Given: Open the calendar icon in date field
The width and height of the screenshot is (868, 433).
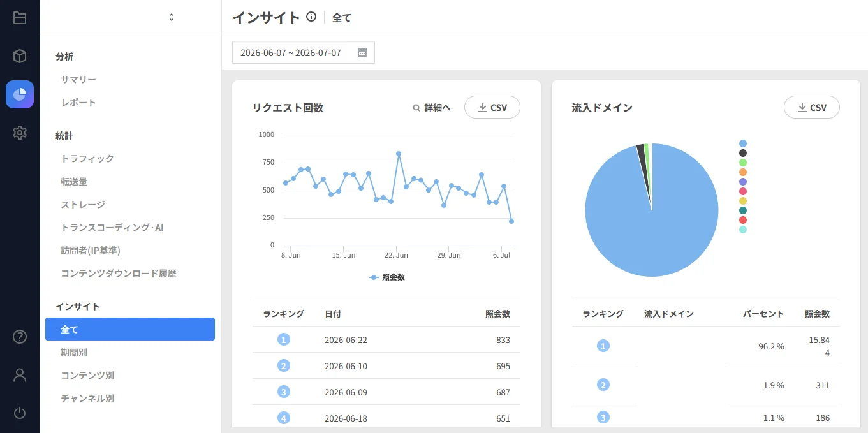Looking at the screenshot, I should pyautogui.click(x=362, y=53).
